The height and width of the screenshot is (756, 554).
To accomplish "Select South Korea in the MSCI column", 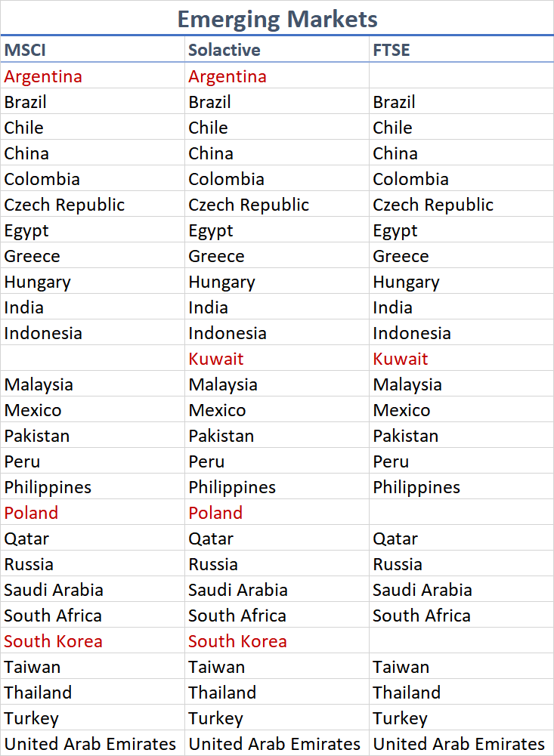I will [x=53, y=641].
